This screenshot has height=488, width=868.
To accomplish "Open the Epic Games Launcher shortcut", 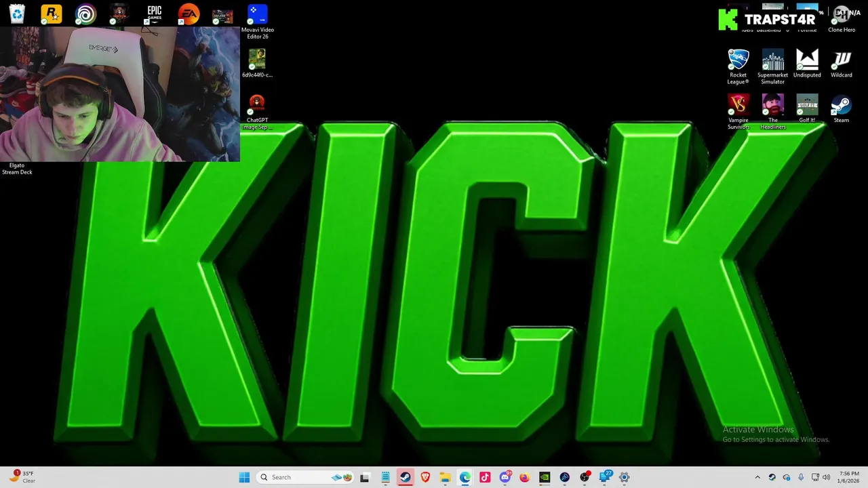I will point(155,14).
